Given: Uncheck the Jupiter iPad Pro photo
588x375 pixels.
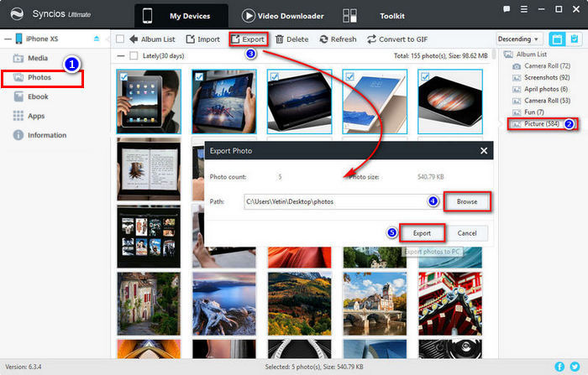Looking at the screenshot, I should coord(425,76).
